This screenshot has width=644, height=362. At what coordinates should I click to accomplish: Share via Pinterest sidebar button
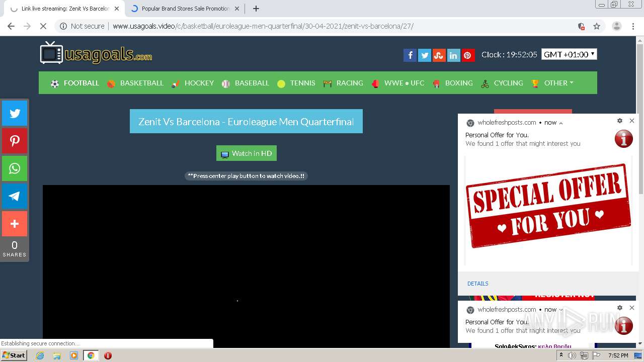pos(15,141)
